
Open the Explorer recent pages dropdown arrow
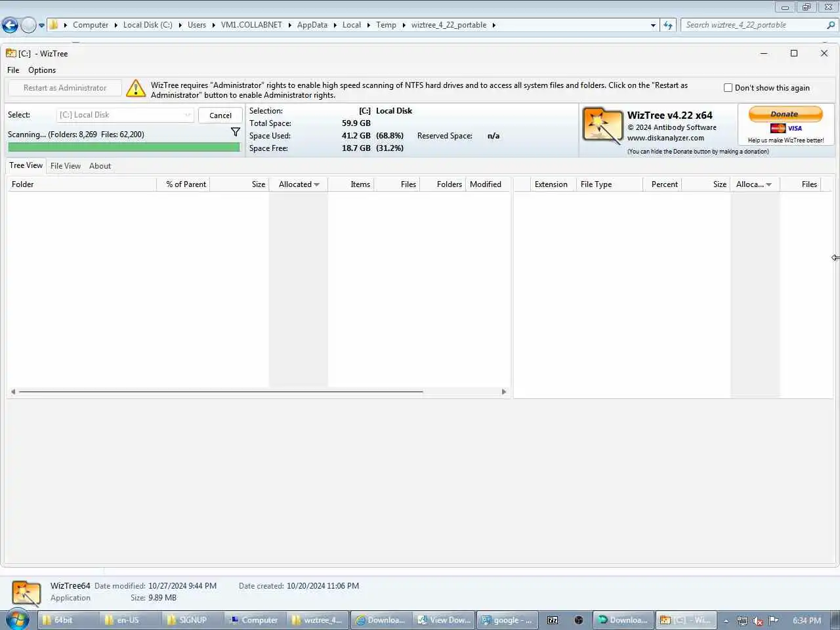point(41,26)
